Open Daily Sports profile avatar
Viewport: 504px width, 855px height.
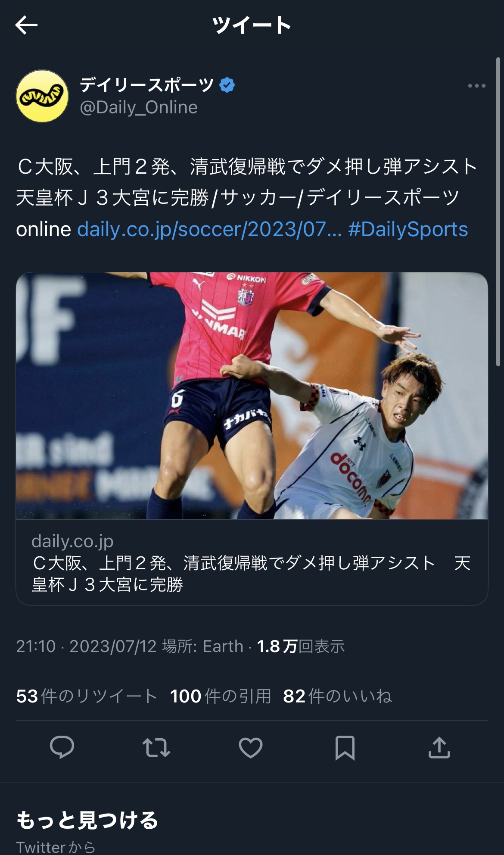(x=42, y=96)
